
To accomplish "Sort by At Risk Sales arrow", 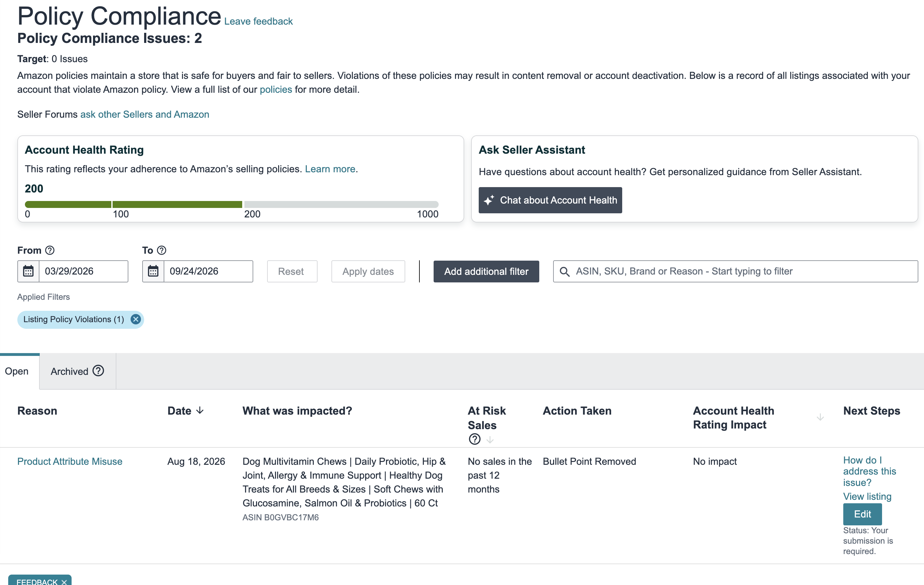I will tap(490, 440).
